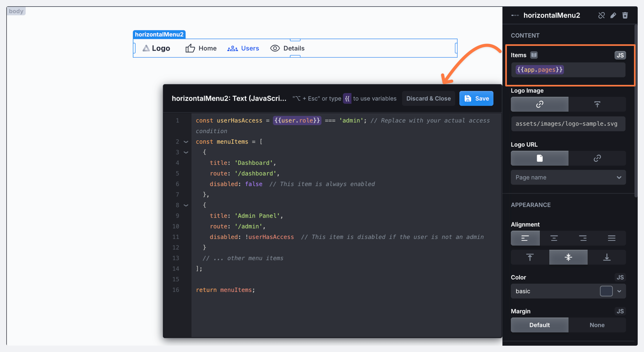
Task: Toggle JS mode for Items property
Action: coord(620,55)
